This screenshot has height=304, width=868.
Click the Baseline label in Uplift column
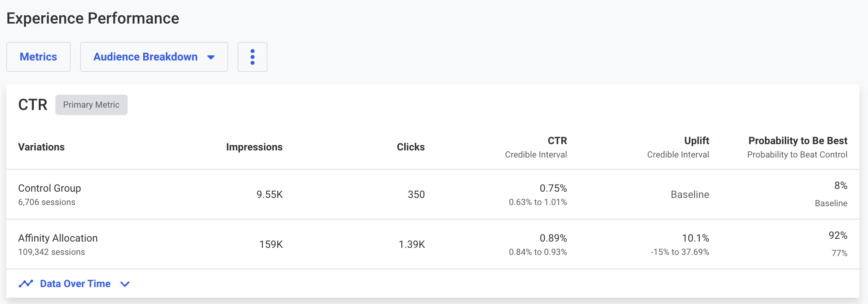tap(689, 194)
